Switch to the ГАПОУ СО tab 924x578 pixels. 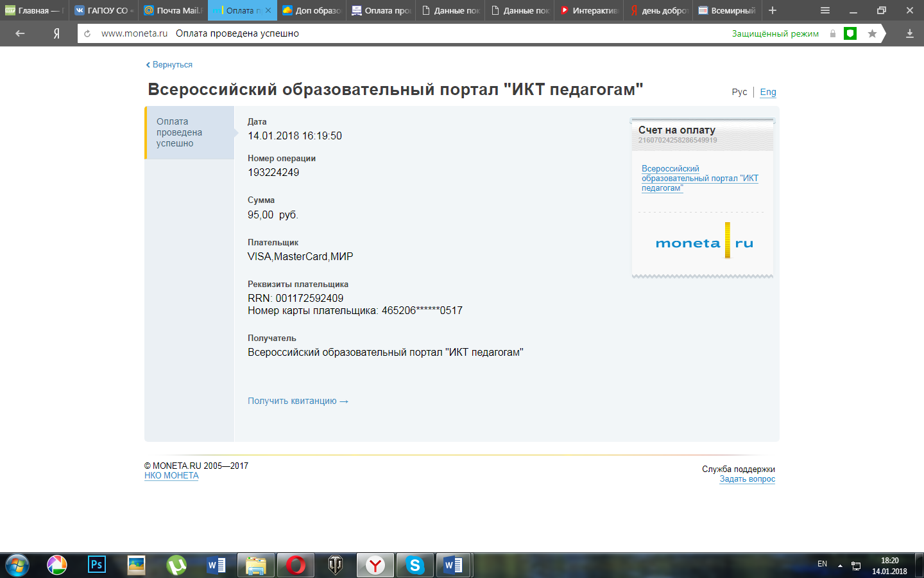104,10
